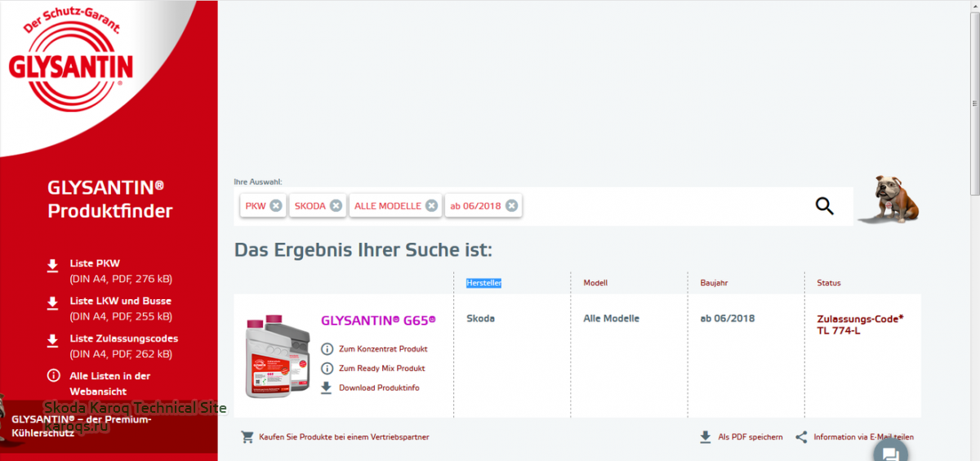Click Download Produktinfo link
The width and height of the screenshot is (980, 461).
[379, 388]
